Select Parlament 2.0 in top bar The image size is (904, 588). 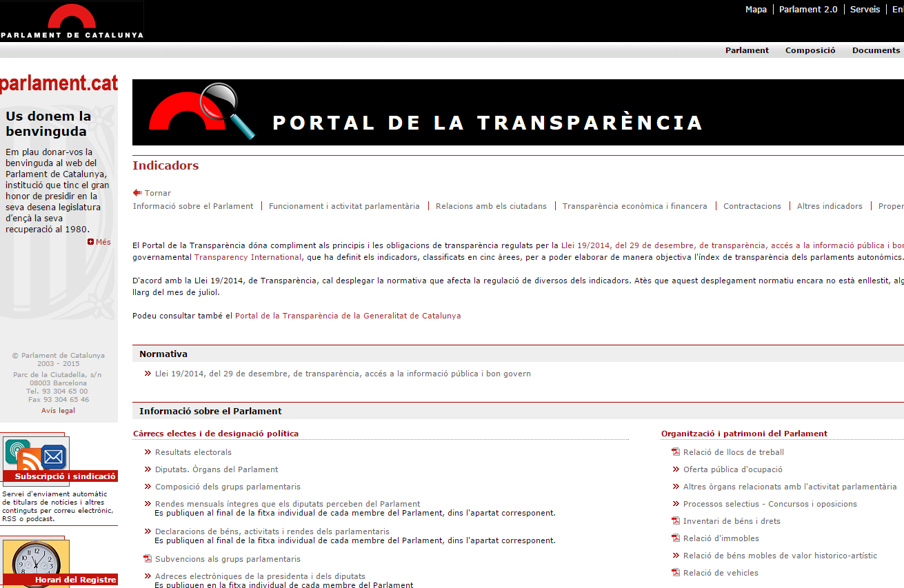(808, 10)
